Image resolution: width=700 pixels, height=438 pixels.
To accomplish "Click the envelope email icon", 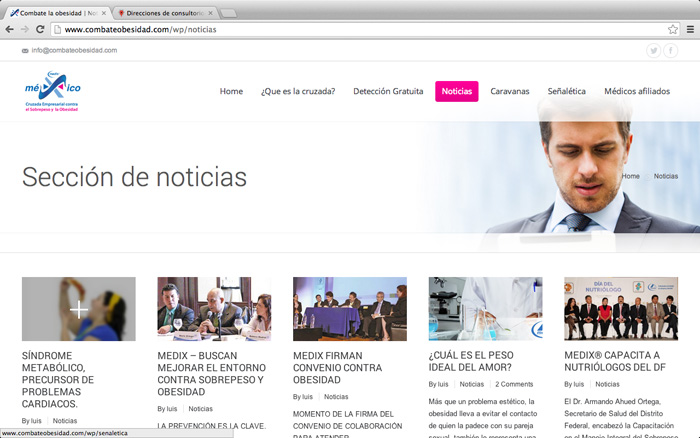I will (x=25, y=51).
